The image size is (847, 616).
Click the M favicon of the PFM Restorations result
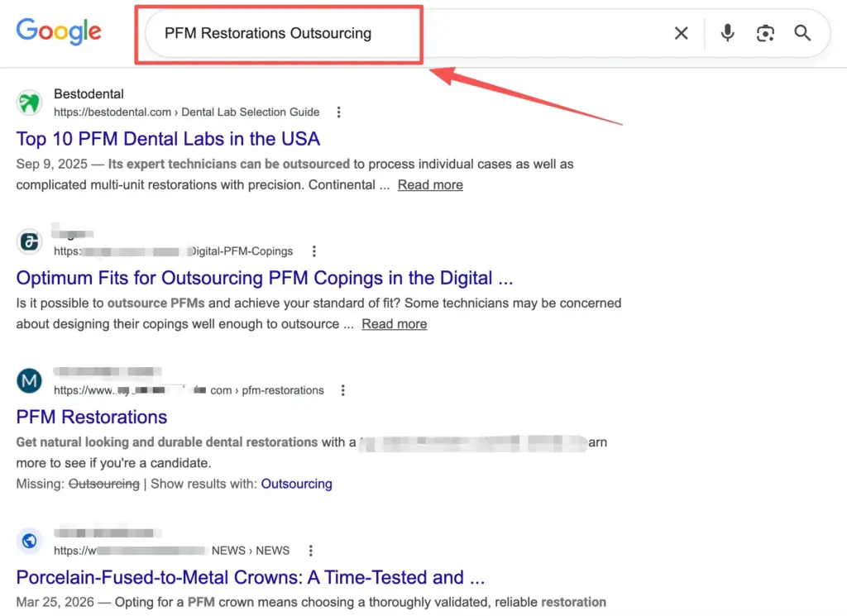coord(29,380)
